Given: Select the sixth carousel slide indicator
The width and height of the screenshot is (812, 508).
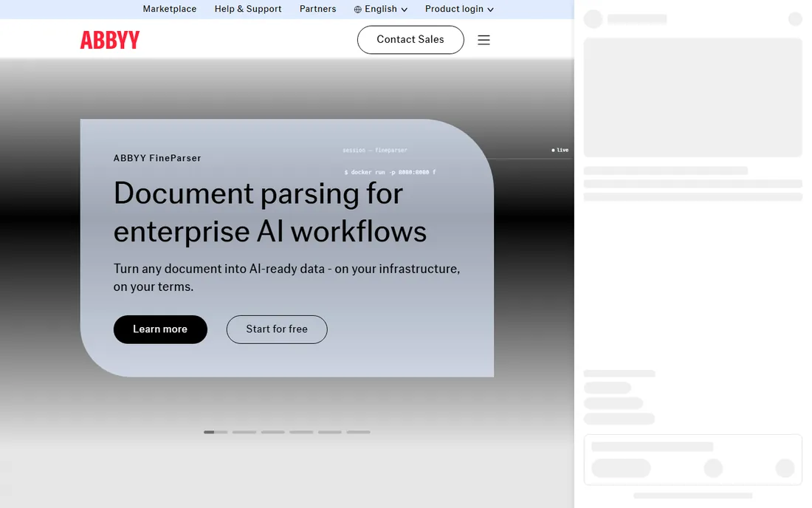Looking at the screenshot, I should tap(358, 432).
